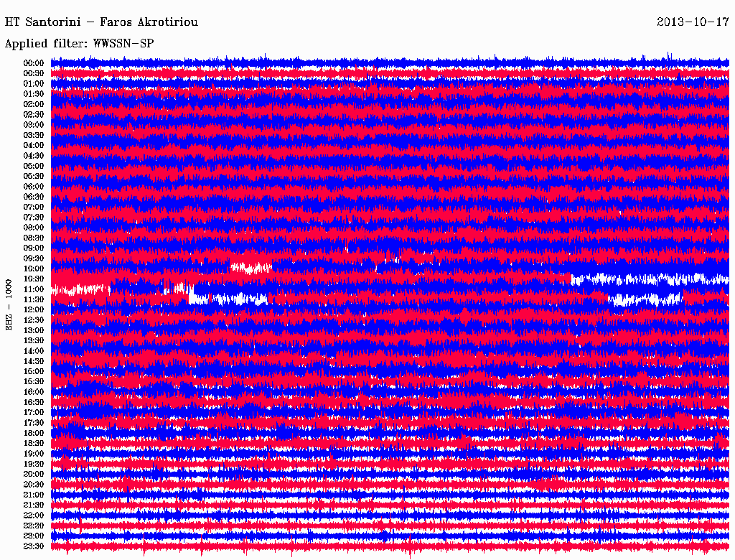Select the 16:30 time label
The height and width of the screenshot is (560, 735).
34,403
